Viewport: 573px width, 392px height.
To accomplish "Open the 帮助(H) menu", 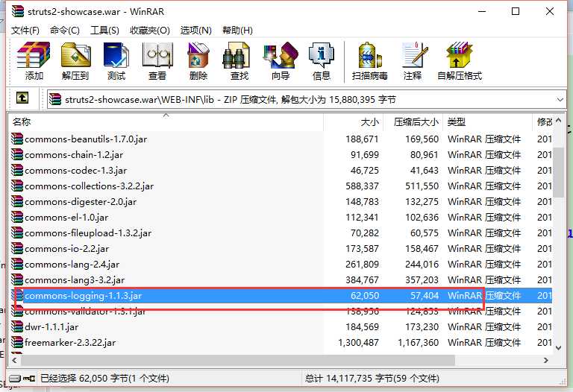I will pyautogui.click(x=237, y=31).
